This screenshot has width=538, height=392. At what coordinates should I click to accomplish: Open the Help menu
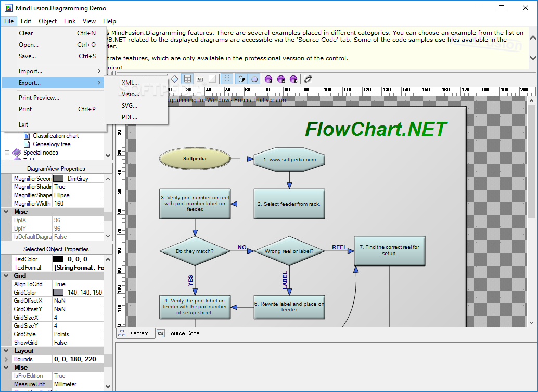tap(109, 21)
